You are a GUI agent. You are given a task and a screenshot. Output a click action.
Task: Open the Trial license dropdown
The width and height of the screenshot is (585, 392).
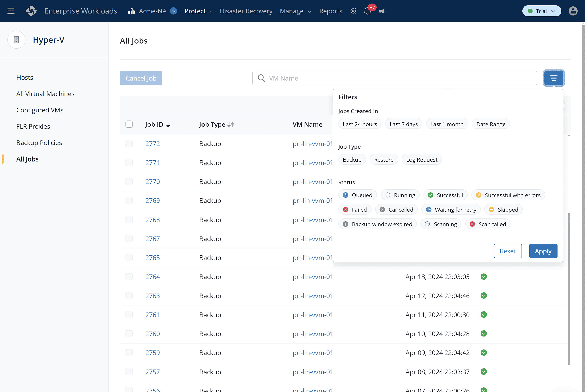coord(542,11)
